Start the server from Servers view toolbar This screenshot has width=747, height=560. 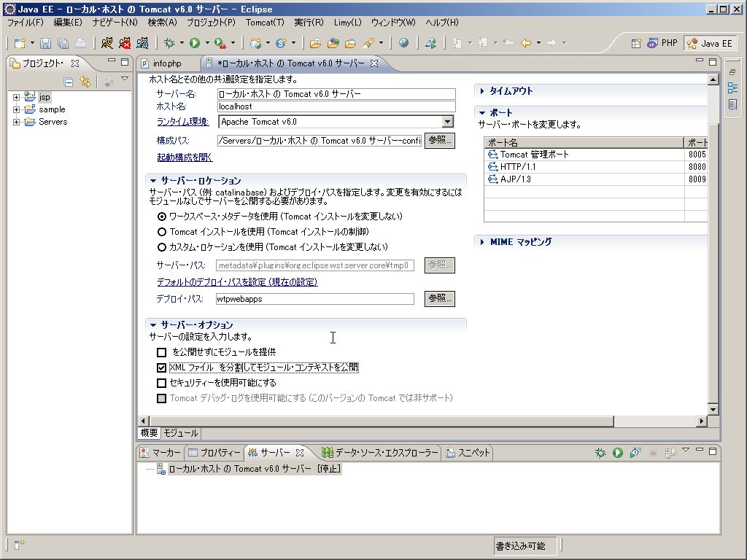(618, 453)
